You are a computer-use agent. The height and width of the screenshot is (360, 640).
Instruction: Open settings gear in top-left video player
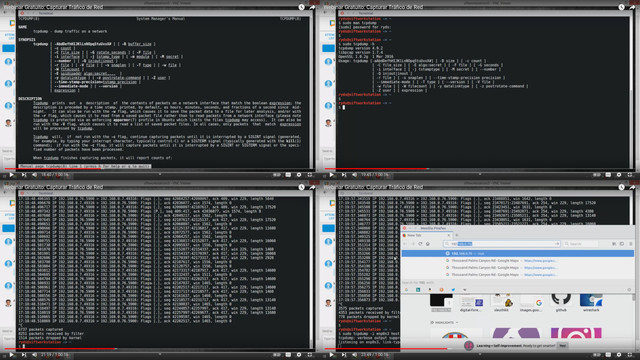[x=299, y=175]
